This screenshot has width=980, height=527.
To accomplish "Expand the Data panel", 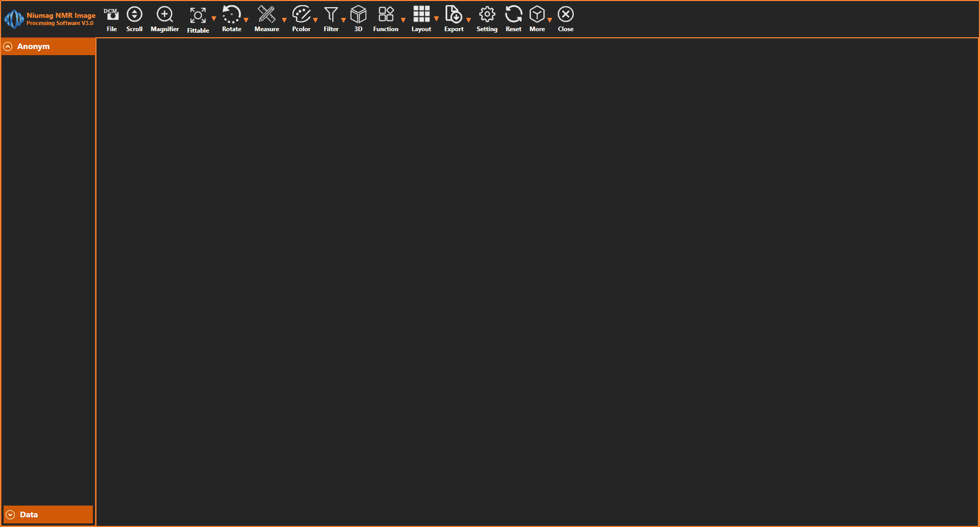I will (10, 515).
